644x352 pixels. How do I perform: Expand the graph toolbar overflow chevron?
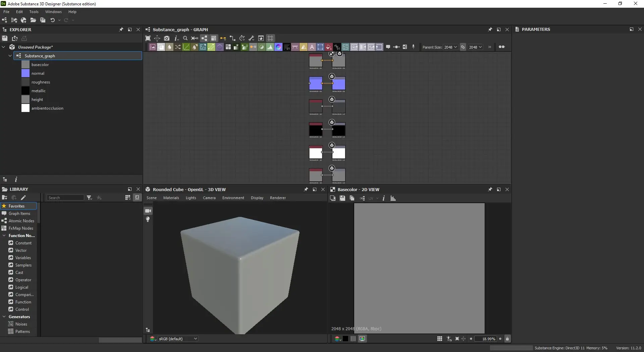pyautogui.click(x=490, y=47)
